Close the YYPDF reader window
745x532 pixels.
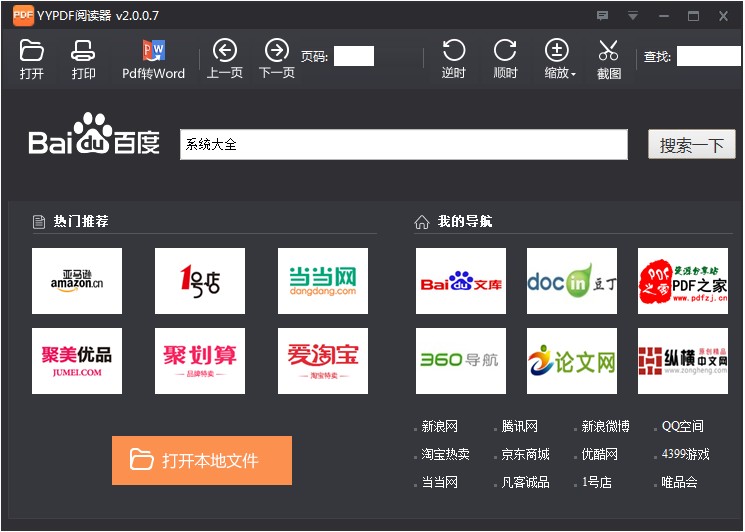tap(723, 16)
